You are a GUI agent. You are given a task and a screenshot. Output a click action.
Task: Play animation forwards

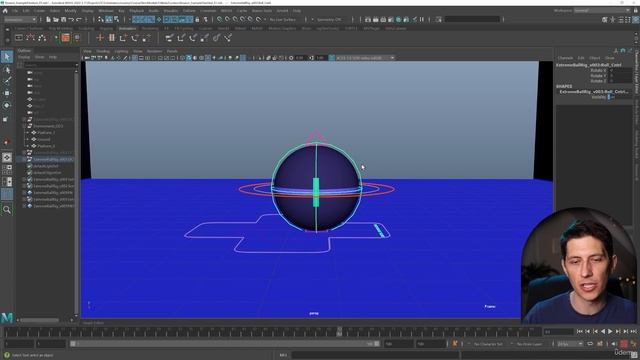610,331
